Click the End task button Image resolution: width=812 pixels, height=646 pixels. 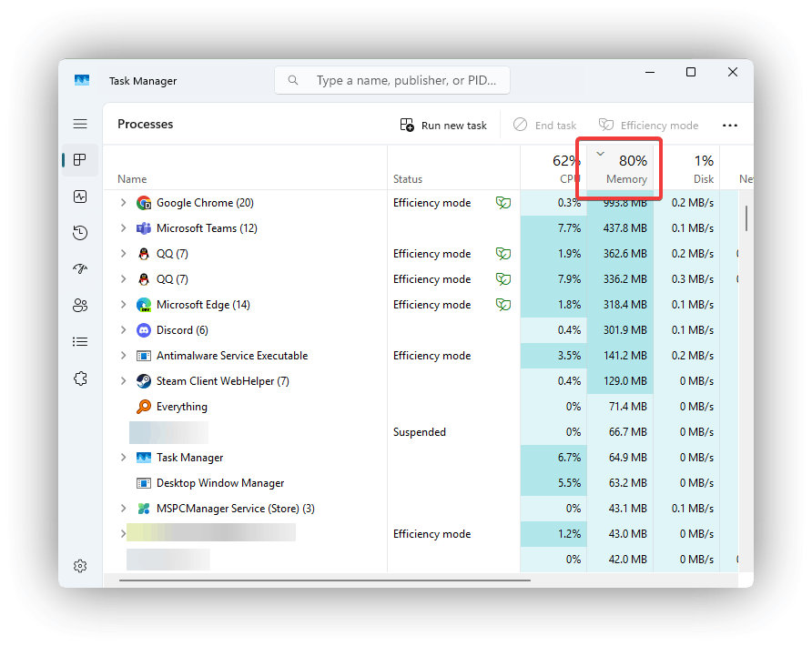(x=544, y=126)
